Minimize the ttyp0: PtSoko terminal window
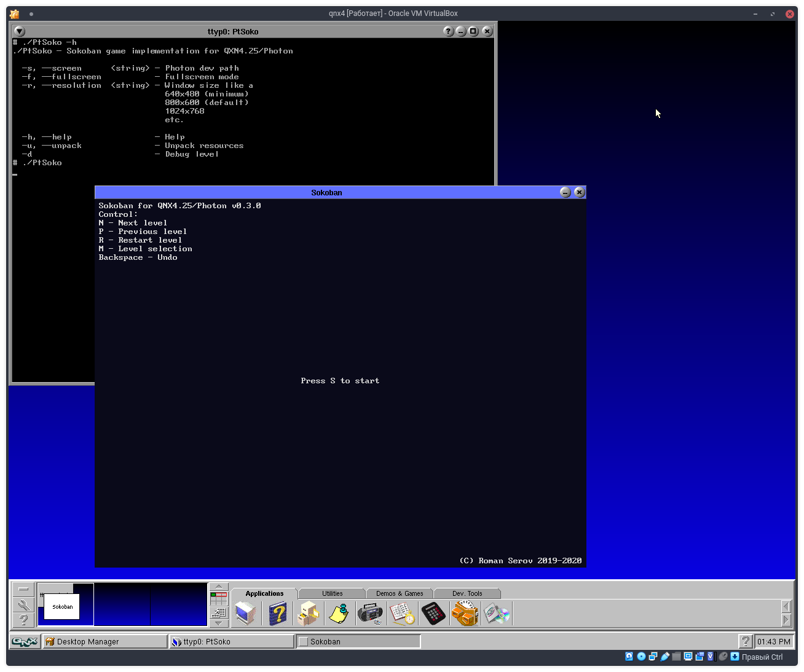Image resolution: width=804 pixels, height=672 pixels. [461, 31]
